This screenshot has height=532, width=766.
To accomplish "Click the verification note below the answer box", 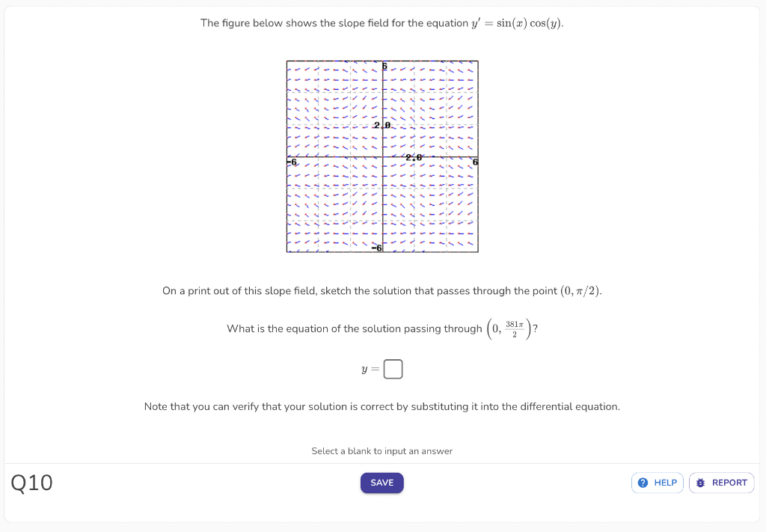I will 382,406.
